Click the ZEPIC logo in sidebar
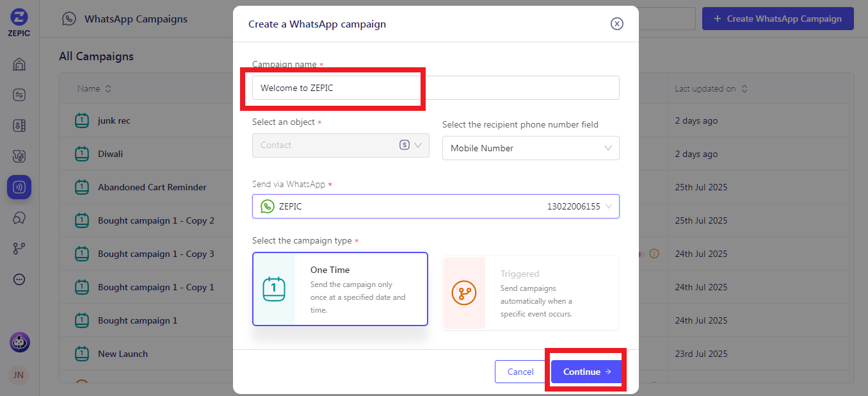868x396 pixels. pos(19,23)
